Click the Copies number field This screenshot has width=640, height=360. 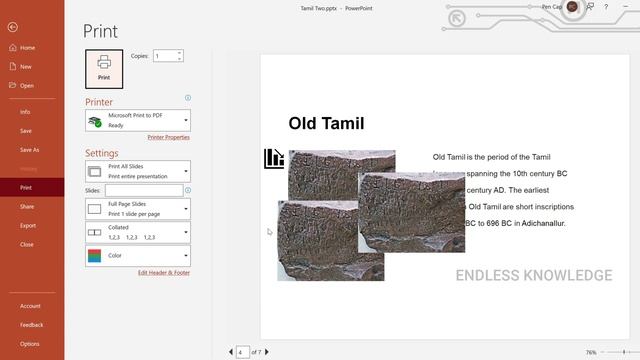(x=165, y=56)
